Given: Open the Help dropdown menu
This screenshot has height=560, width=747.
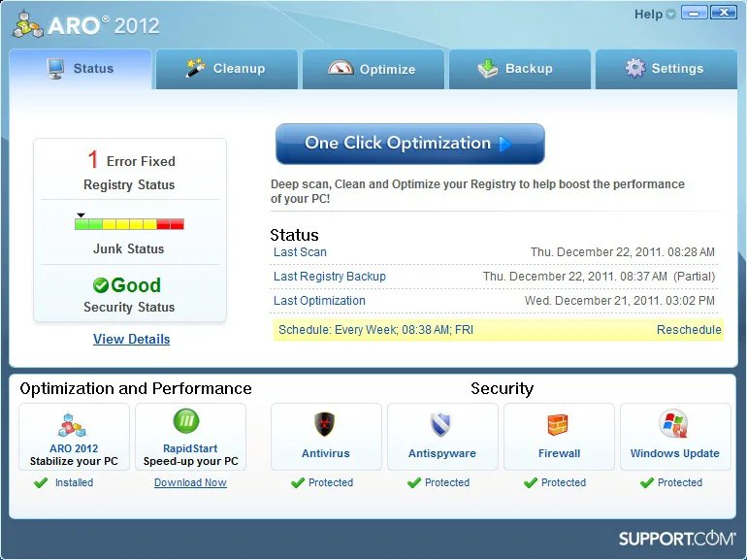Looking at the screenshot, I should (655, 14).
